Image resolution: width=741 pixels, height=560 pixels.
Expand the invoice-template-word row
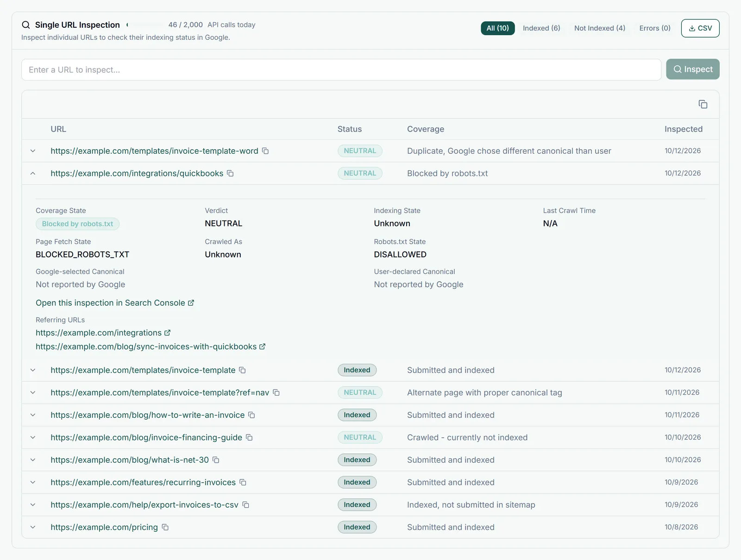coord(33,151)
